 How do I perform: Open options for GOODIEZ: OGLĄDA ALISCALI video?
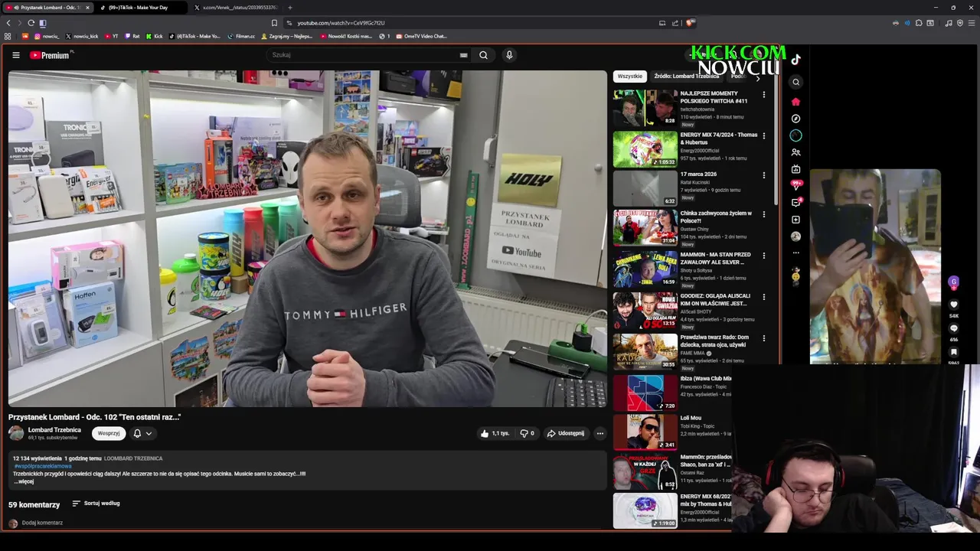tap(763, 297)
